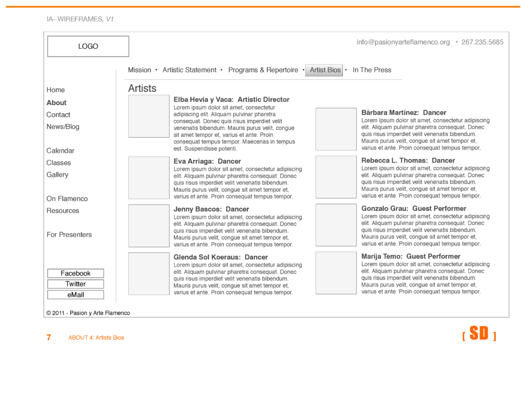Open Marija Temo's photo thumbnail
The height and width of the screenshot is (411, 532).
[336, 273]
